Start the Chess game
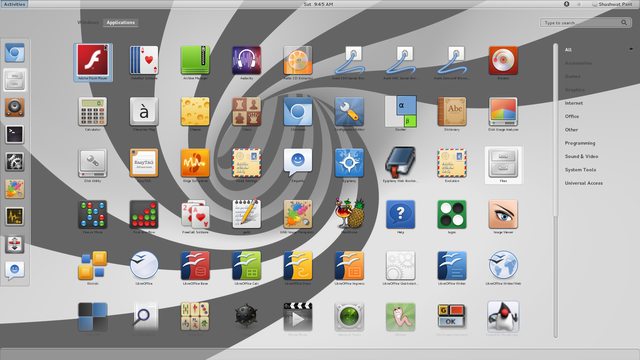640x360 pixels. (247, 111)
